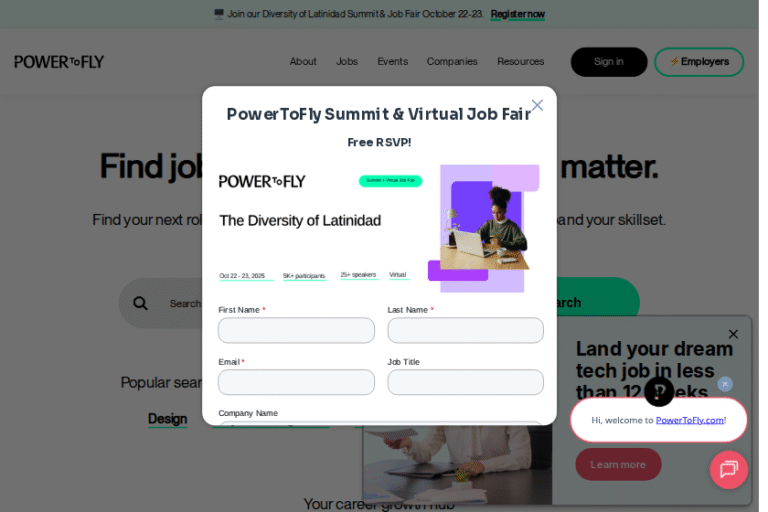Screen dimensions: 768x512
Task: Dismiss the chat welcome message bubble
Action: pyautogui.click(x=725, y=384)
